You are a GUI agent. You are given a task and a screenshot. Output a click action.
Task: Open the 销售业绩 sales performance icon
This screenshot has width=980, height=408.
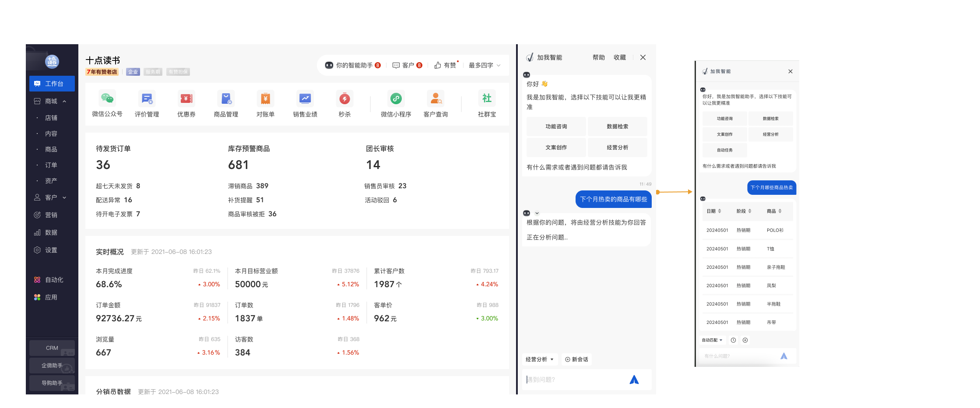[305, 98]
